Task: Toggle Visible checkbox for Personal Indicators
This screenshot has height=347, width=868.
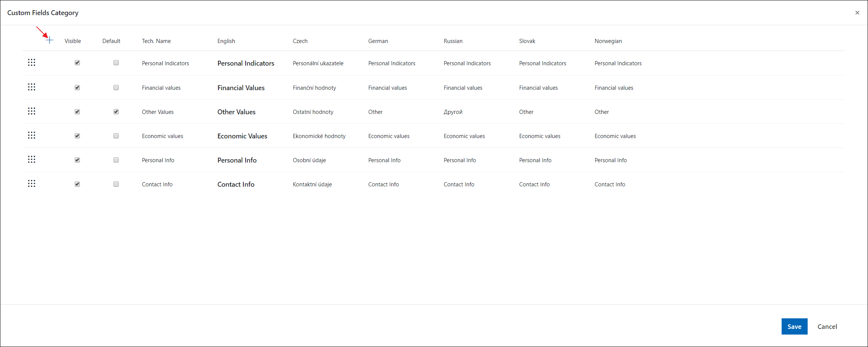Action: pos(77,63)
